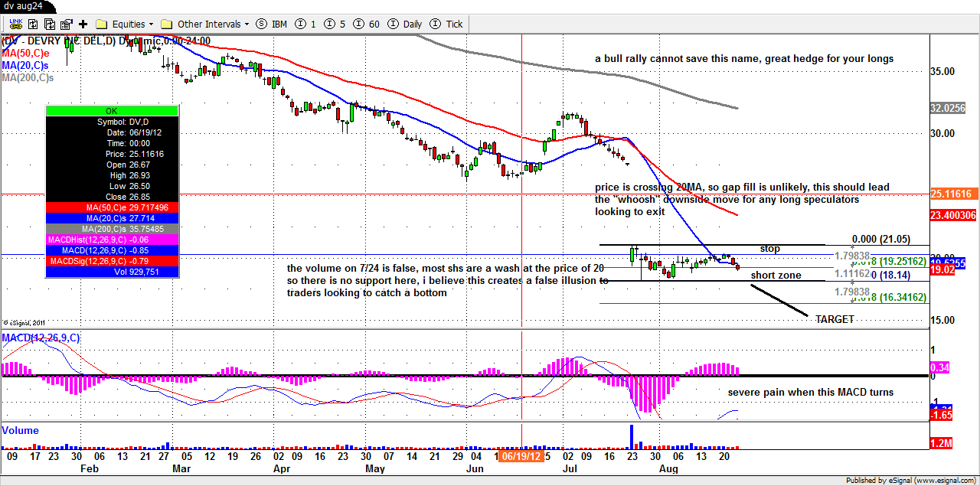980x486 pixels.
Task: Click the blue MA(20,C)s 27.714 row
Action: point(112,218)
